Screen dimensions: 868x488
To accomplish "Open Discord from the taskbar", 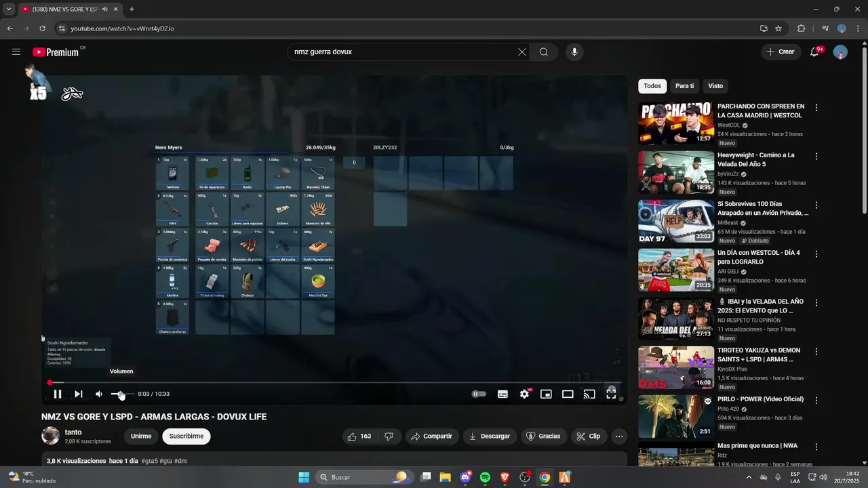I will click(x=465, y=477).
